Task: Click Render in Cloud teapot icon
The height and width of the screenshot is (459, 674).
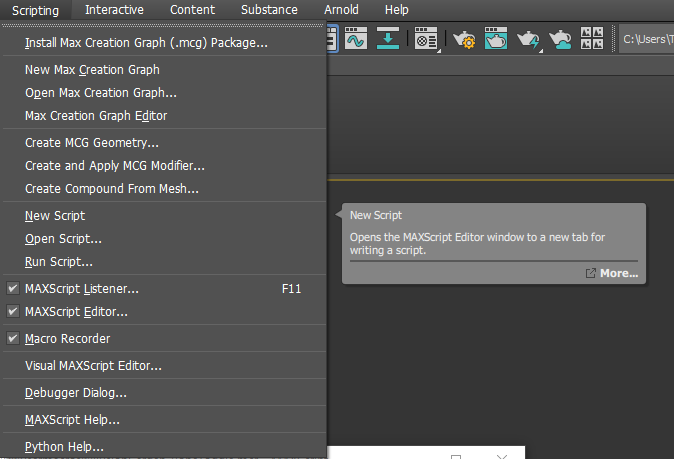Action: tap(560, 40)
